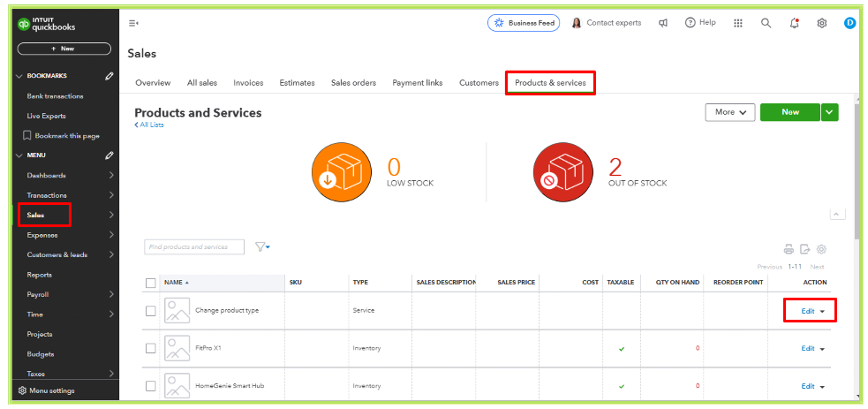
Task: Open the filter funnel icon
Action: coord(262,246)
